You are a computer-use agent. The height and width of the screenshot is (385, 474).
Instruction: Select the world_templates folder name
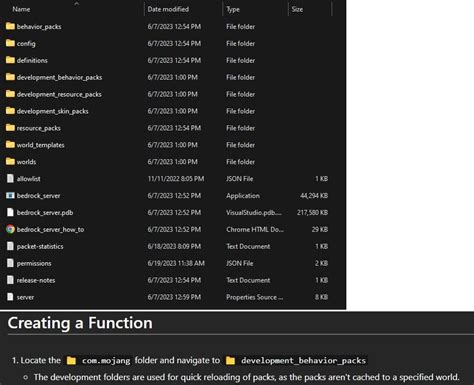[x=40, y=145]
